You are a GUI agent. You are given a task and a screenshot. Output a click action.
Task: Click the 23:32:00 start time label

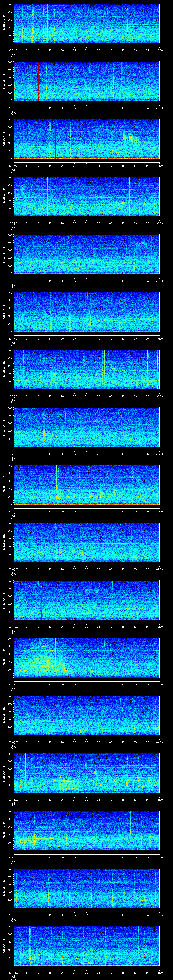14,108
